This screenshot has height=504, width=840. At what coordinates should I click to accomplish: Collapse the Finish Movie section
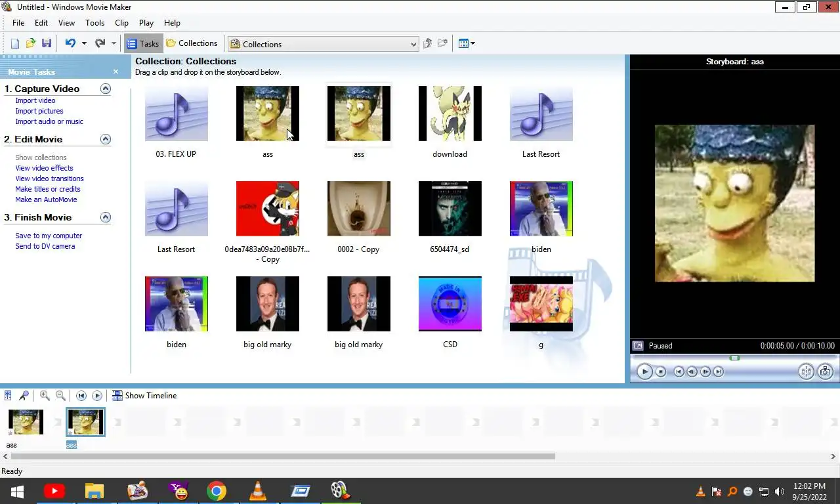pyautogui.click(x=106, y=217)
